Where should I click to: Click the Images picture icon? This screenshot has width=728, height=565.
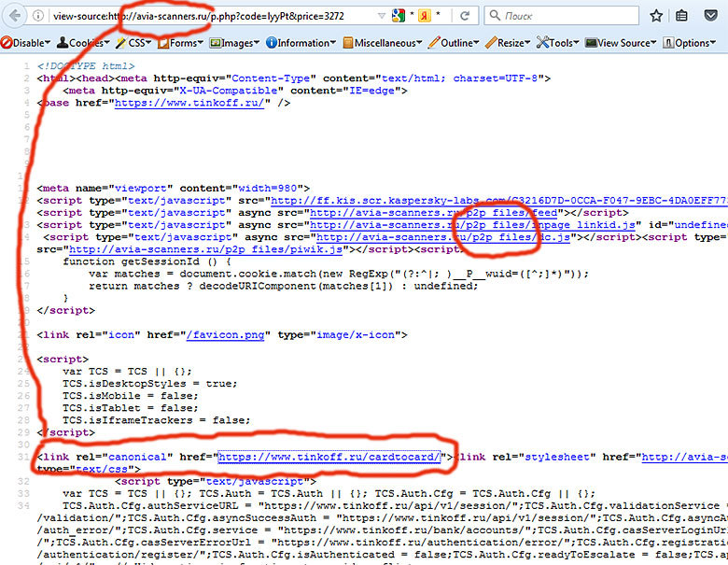point(215,43)
